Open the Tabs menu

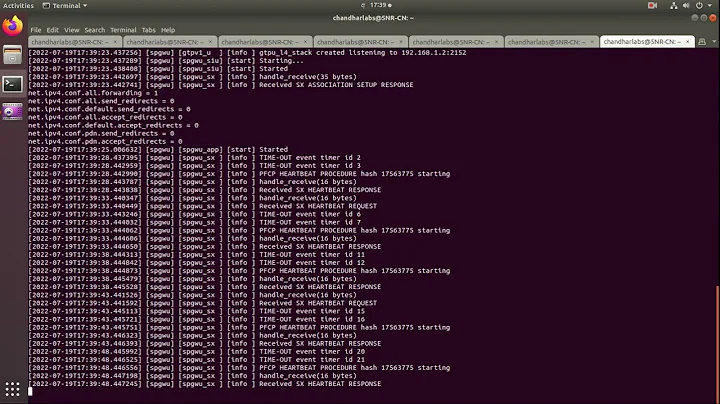coord(148,30)
